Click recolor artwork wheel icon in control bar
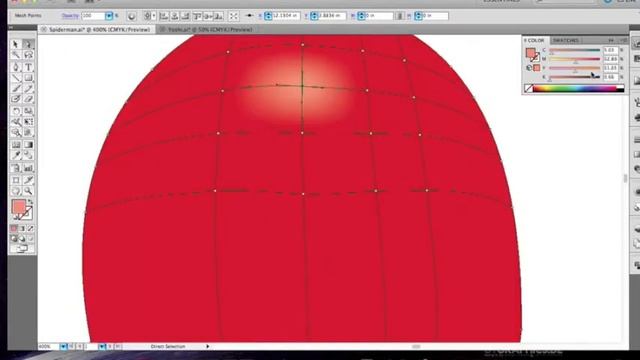Image resolution: width=640 pixels, height=360 pixels. coord(131,16)
